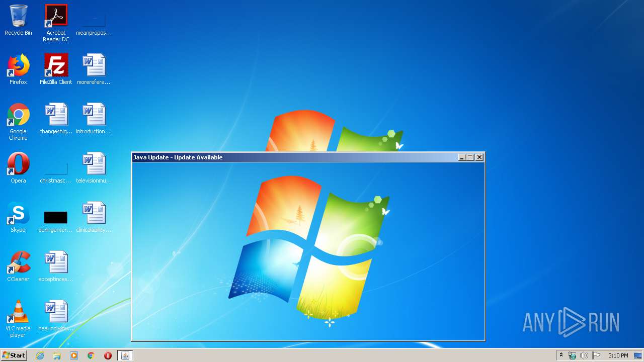Viewport: 644px width, 362px height.
Task: Launch Opera desktop shortcut
Action: (x=18, y=168)
